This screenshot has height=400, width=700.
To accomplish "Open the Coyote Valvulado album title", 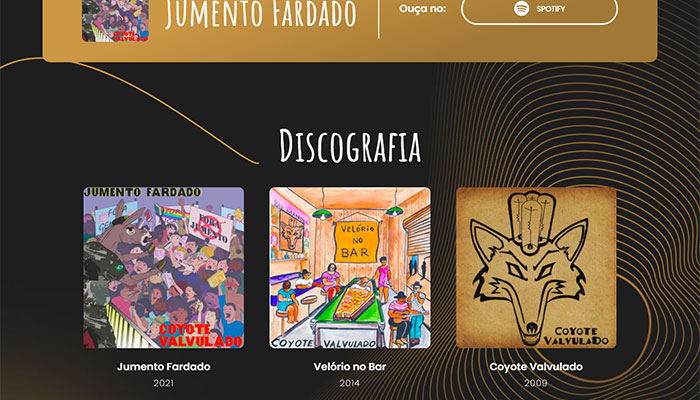I will point(536,367).
